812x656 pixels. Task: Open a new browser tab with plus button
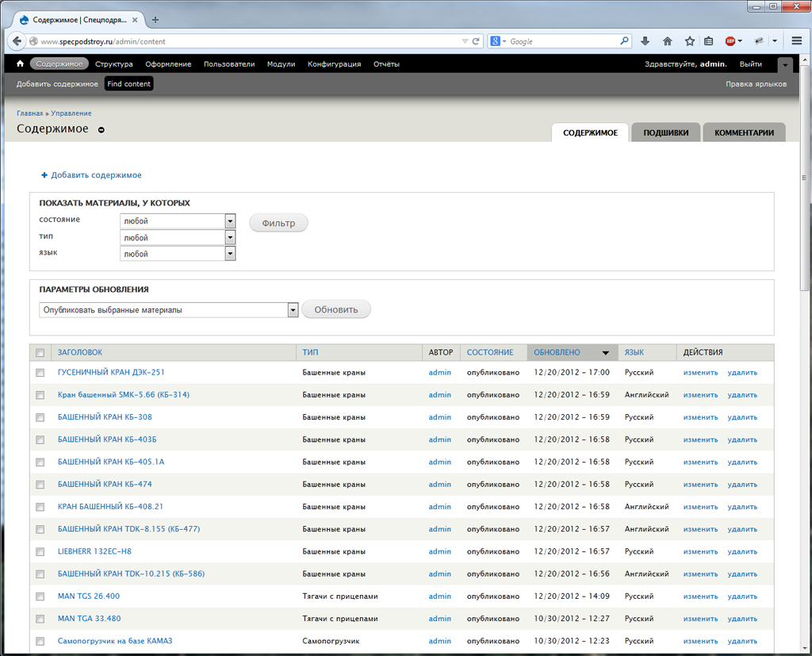(155, 19)
